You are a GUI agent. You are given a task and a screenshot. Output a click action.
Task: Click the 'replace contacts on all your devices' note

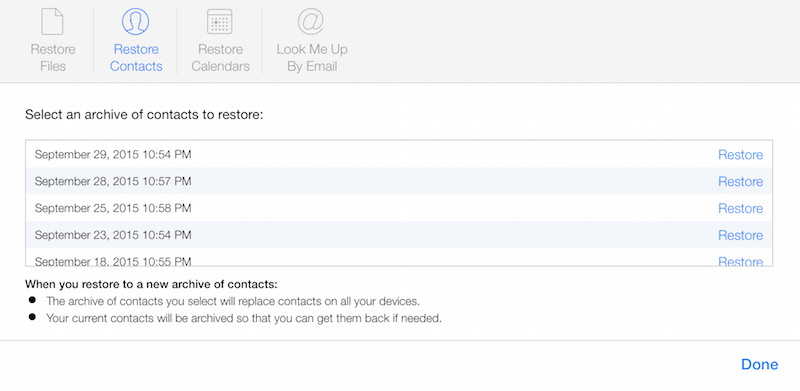click(233, 301)
